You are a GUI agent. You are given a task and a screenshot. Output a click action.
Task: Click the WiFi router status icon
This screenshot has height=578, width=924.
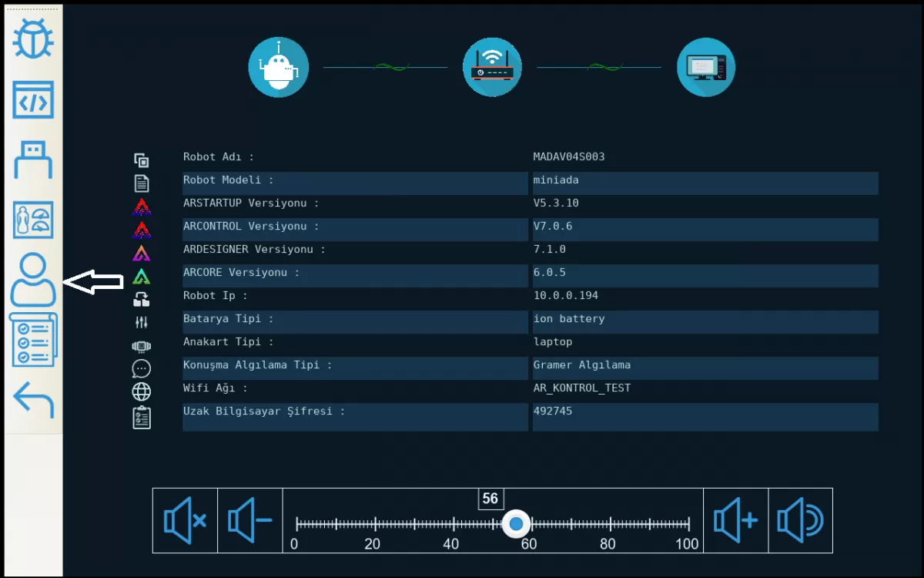[x=492, y=67]
